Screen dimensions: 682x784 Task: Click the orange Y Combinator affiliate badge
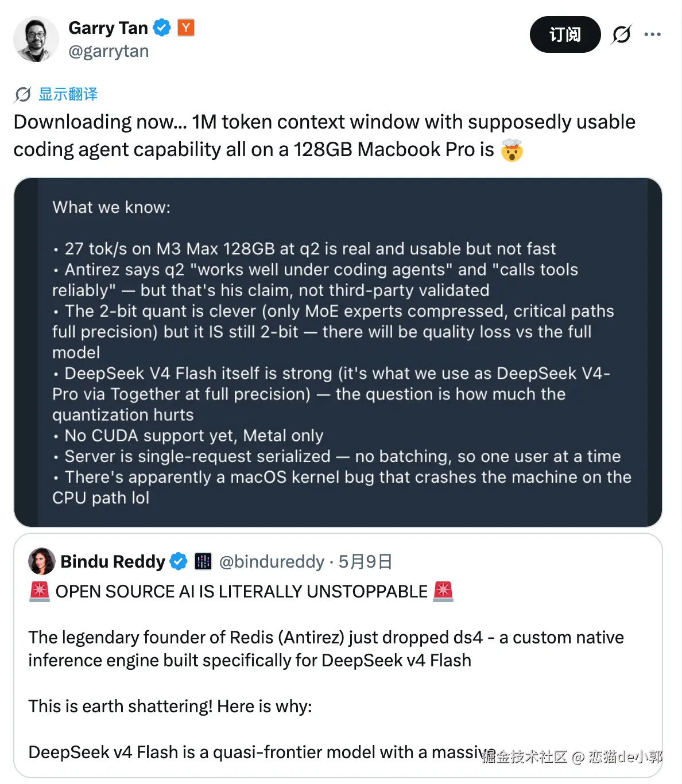pos(186,28)
